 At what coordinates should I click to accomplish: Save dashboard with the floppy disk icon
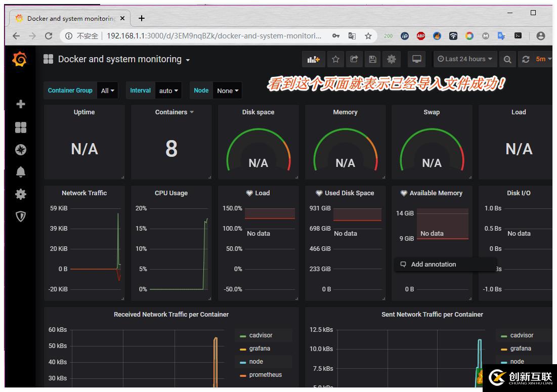pyautogui.click(x=373, y=59)
